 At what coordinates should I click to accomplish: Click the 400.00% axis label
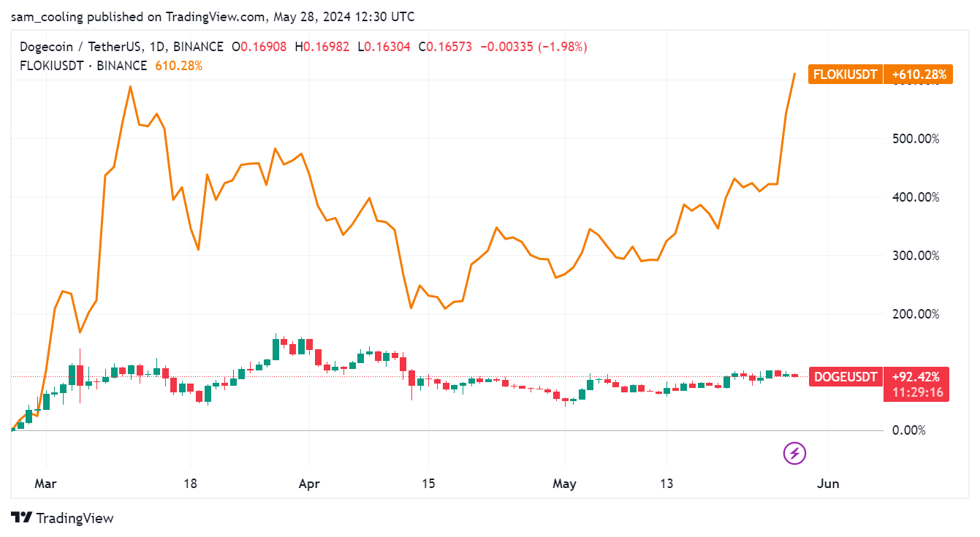(x=916, y=197)
